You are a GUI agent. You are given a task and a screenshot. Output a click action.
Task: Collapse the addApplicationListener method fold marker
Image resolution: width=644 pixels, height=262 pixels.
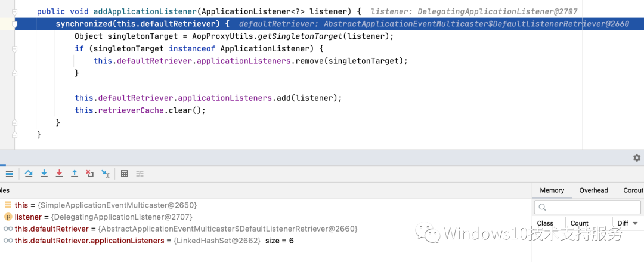tap(15, 11)
